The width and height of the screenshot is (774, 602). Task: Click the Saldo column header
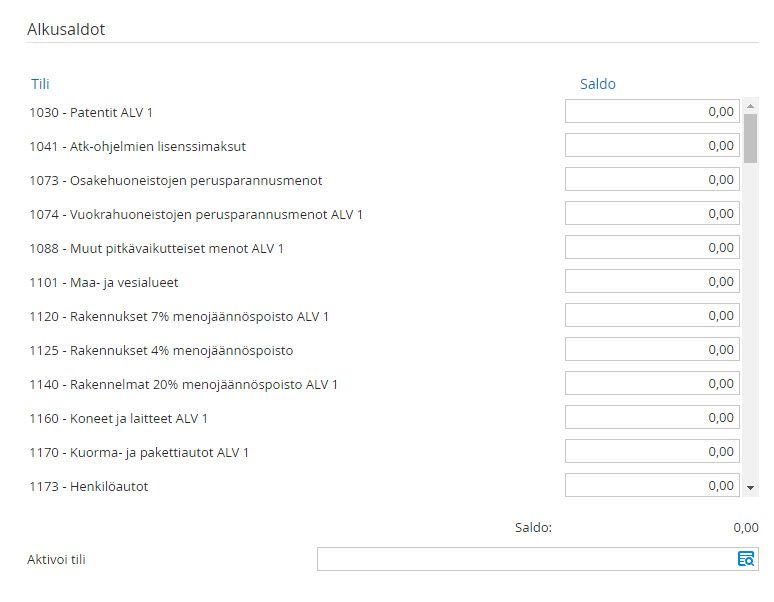coord(598,84)
